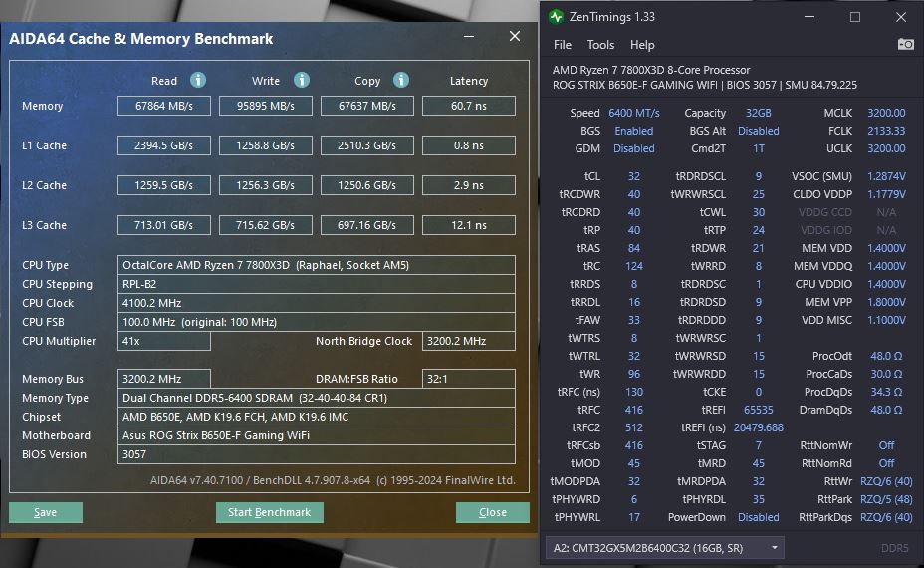Click the Close button in AIDA64
This screenshot has width=924, height=568.
(493, 512)
